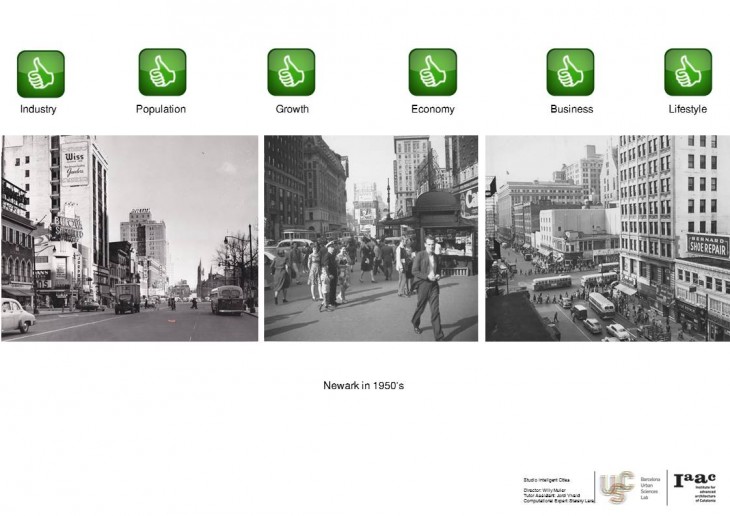
Task: Click the thumbs-up icon above Industry
Action: click(x=40, y=73)
